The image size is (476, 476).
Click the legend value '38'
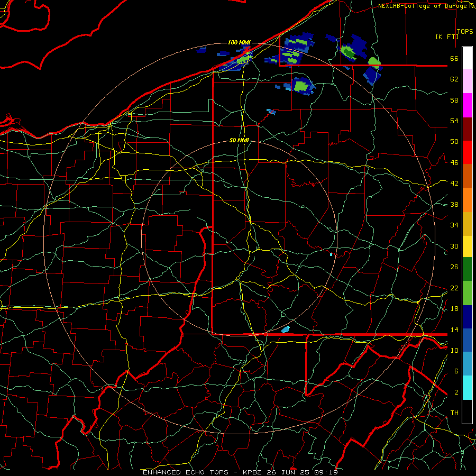(454, 204)
